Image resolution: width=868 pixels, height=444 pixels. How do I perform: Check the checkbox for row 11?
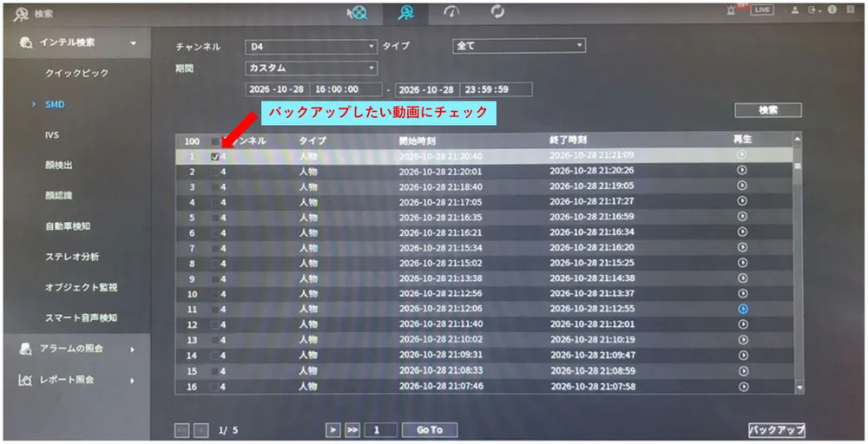(x=214, y=310)
